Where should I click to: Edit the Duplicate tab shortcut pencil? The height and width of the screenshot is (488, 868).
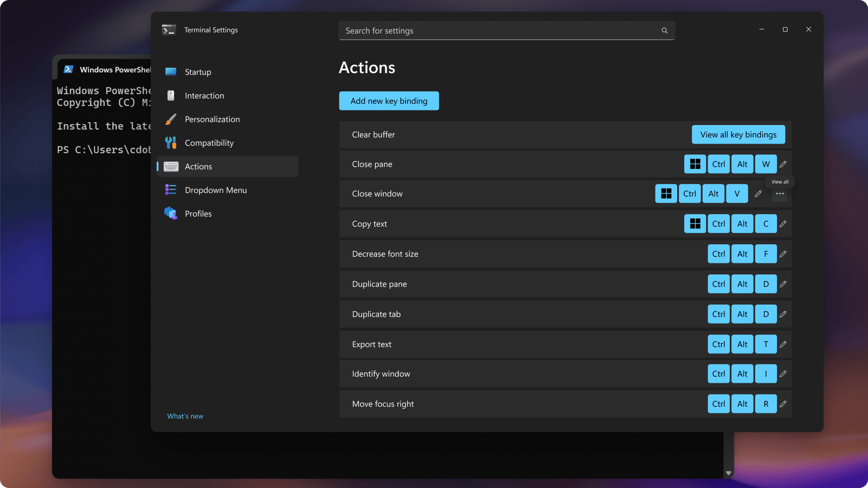(x=783, y=314)
